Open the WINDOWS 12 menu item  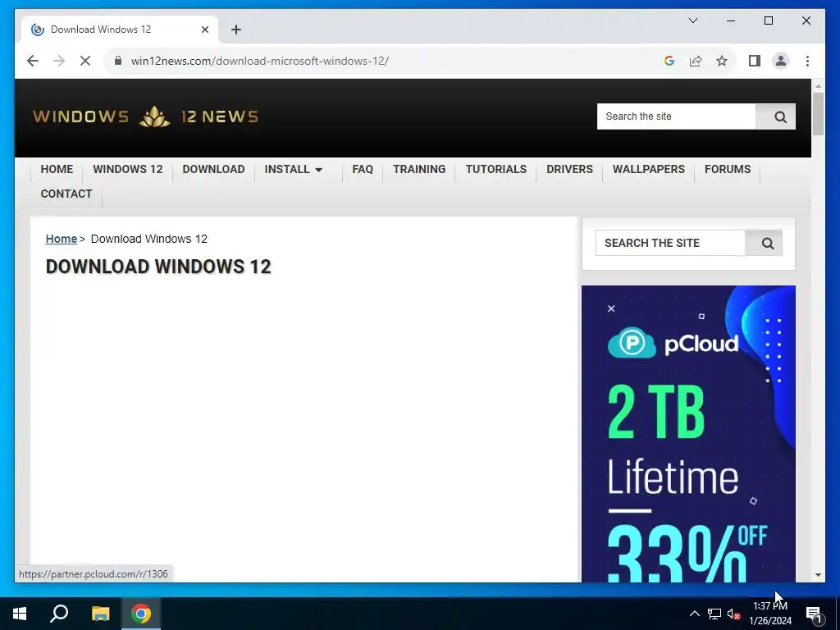pyautogui.click(x=127, y=169)
